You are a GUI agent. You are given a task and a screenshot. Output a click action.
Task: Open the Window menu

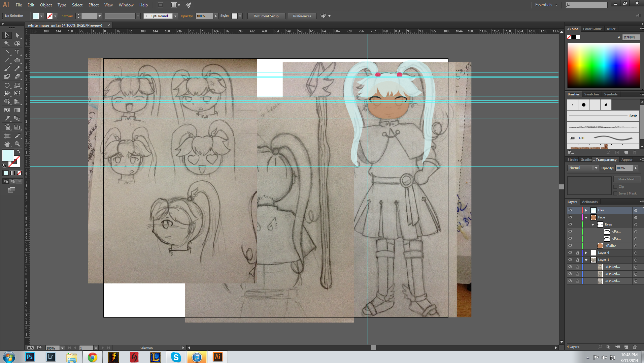coord(126,5)
